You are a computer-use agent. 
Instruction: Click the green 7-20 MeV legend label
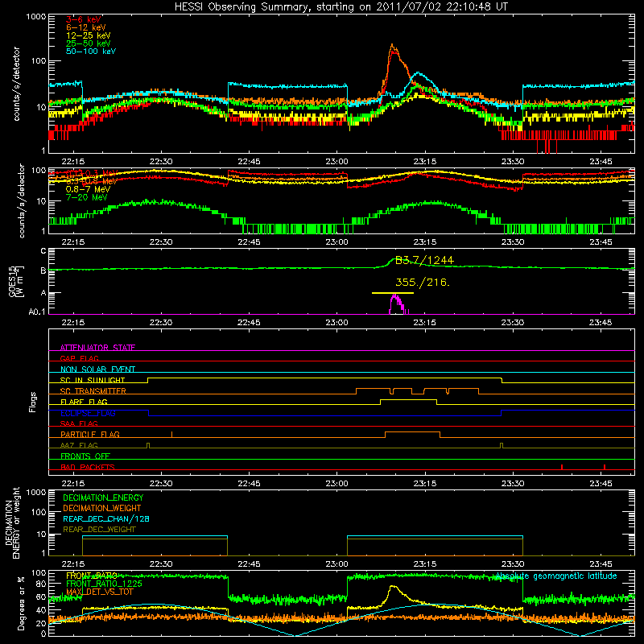click(86, 197)
